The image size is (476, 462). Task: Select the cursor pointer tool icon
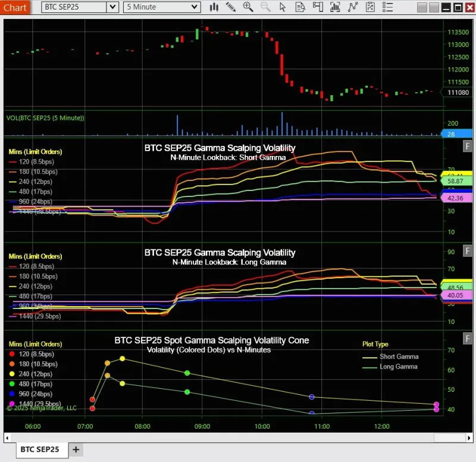pyautogui.click(x=283, y=7)
